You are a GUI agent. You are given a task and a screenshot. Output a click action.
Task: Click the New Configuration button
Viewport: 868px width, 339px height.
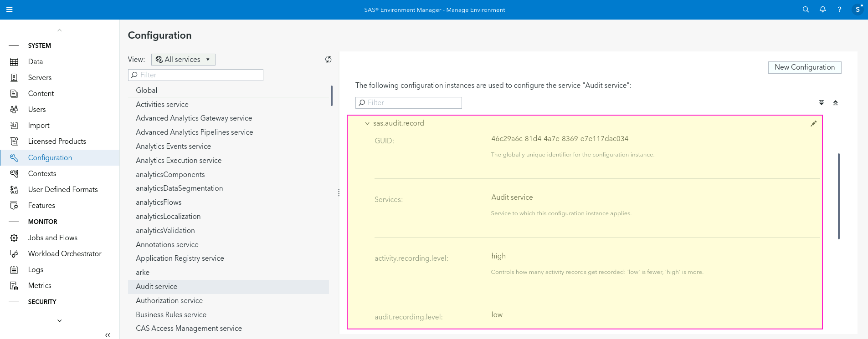pos(804,67)
